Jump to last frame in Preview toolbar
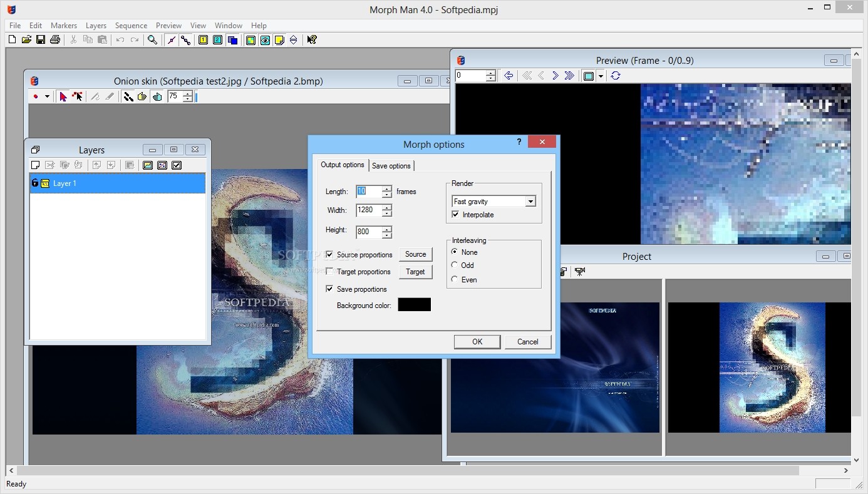Screen dimensions: 868x494 (569, 76)
